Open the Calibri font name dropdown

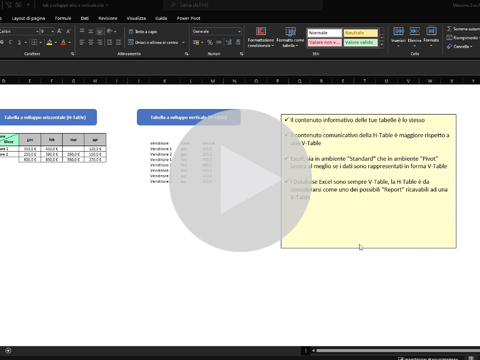click(x=37, y=31)
